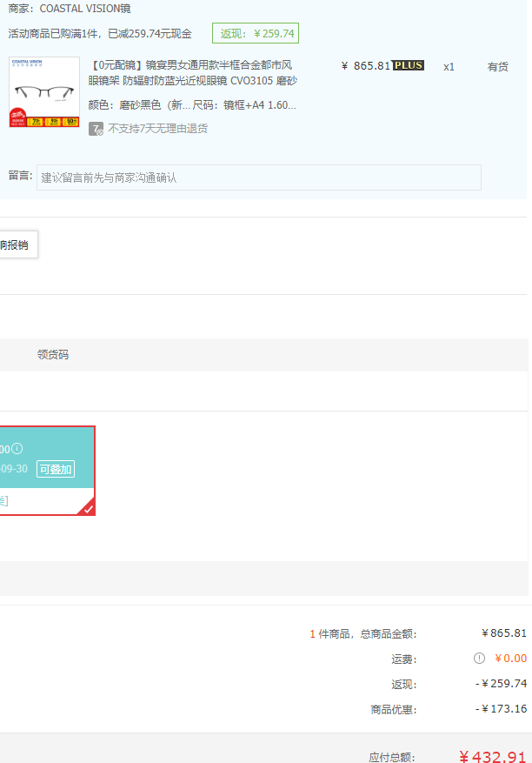Viewport: 532px width, 763px height.
Task: Click the 返现 ¥259.74 green badge
Action: click(x=256, y=34)
